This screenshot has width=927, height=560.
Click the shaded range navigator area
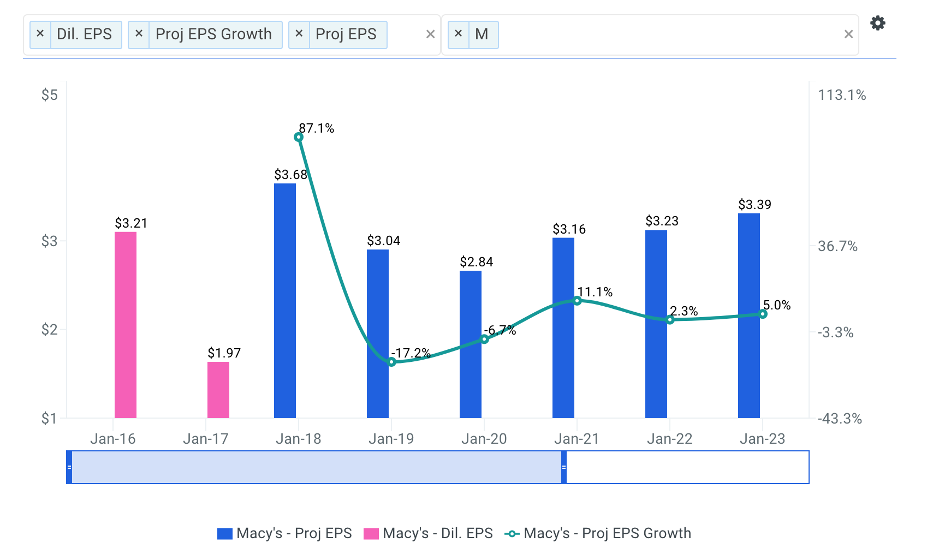pyautogui.click(x=317, y=467)
